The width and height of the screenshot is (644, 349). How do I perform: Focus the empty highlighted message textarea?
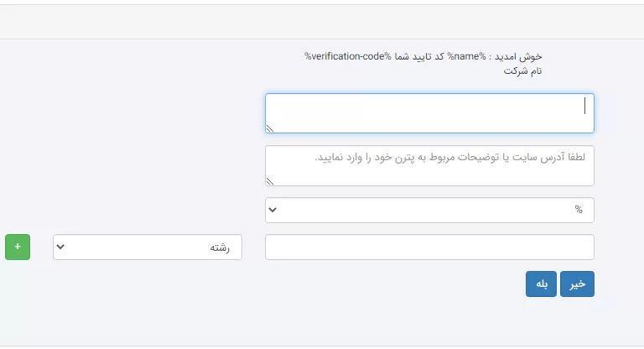pyautogui.click(x=429, y=112)
